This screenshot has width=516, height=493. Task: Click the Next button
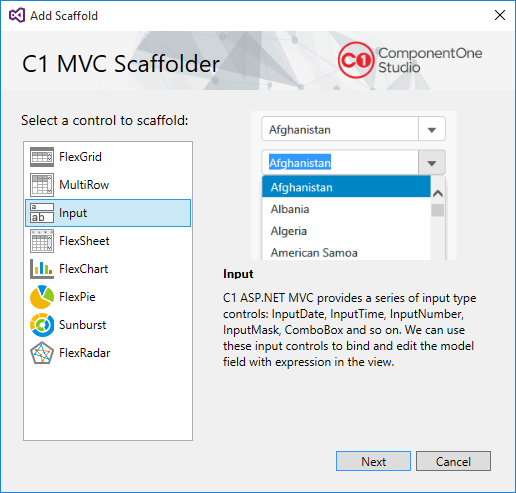pos(373,461)
